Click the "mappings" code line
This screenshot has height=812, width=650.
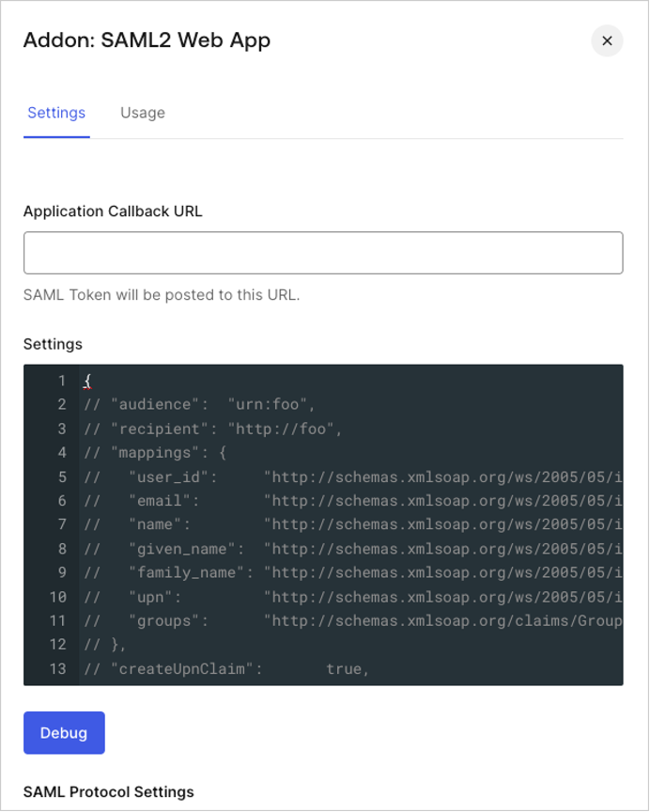(155, 453)
